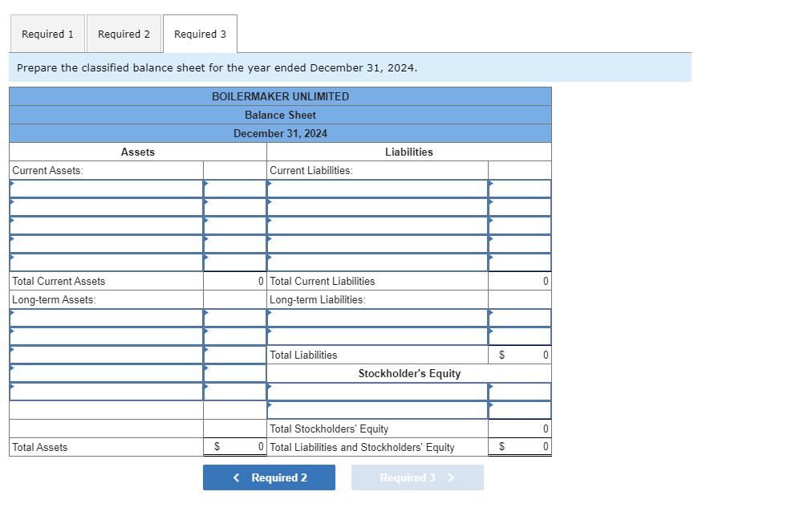Select the Required 3 tab
812x520 pixels.
[x=200, y=34]
